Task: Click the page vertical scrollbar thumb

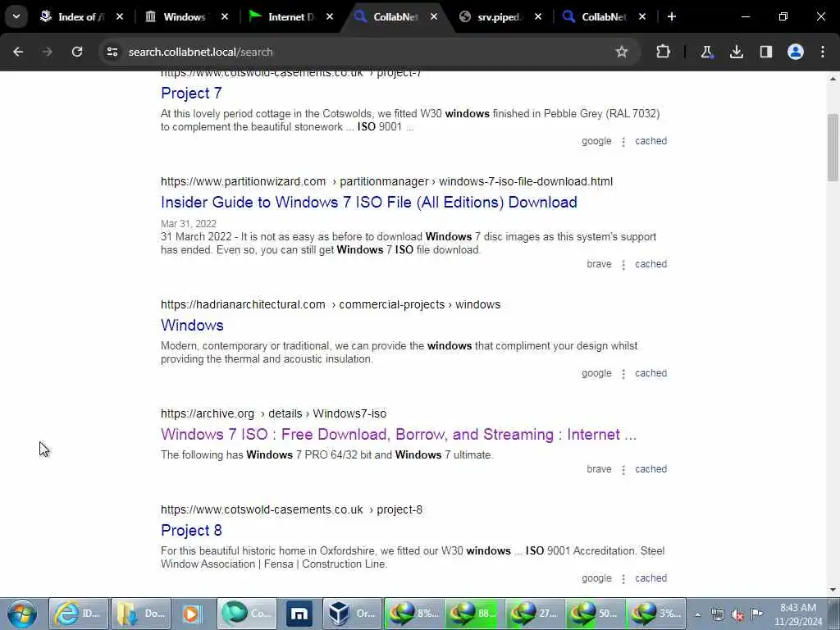Action: [x=833, y=148]
